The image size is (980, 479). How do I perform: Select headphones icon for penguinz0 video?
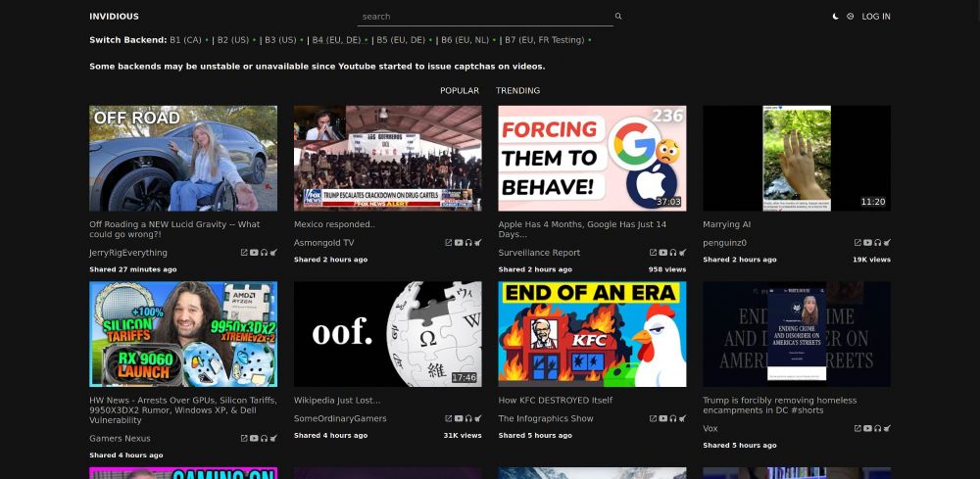[x=877, y=242]
